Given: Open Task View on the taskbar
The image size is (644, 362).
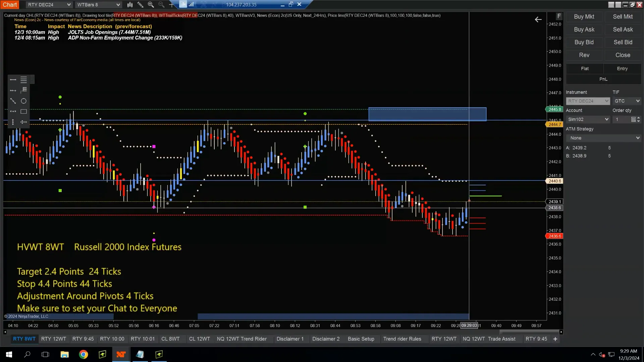Looking at the screenshot, I should (45, 354).
